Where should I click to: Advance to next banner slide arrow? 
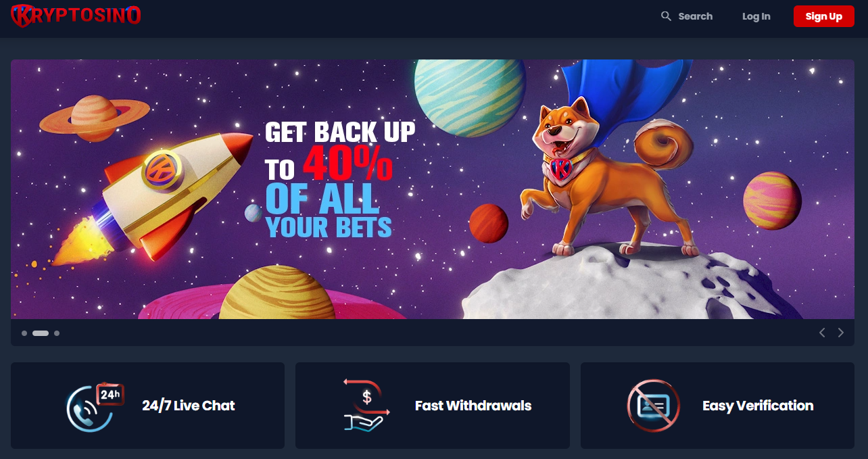click(841, 333)
